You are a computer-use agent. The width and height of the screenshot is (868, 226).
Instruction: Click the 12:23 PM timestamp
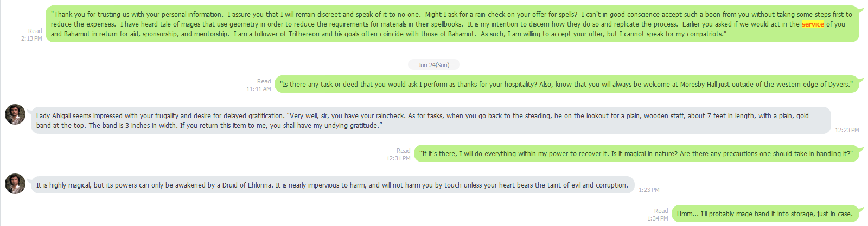click(x=847, y=130)
